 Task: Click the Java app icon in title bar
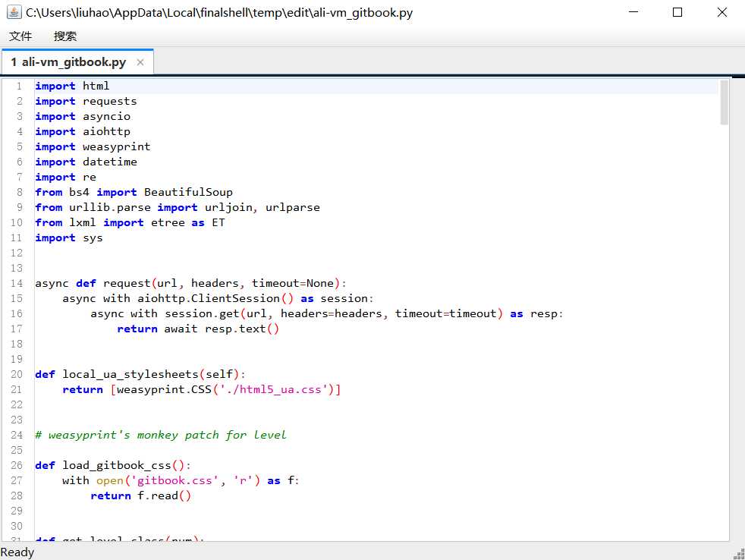pos(14,12)
